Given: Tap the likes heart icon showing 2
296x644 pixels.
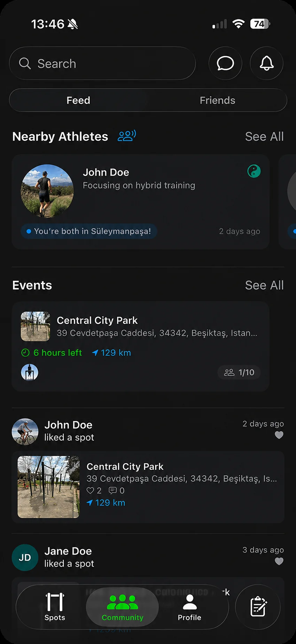Looking at the screenshot, I should tap(90, 490).
